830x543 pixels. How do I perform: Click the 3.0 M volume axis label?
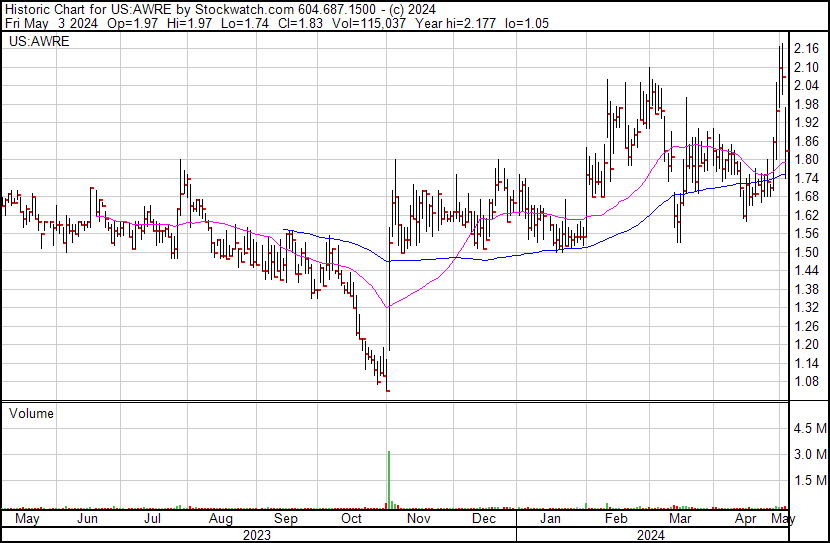pos(809,454)
